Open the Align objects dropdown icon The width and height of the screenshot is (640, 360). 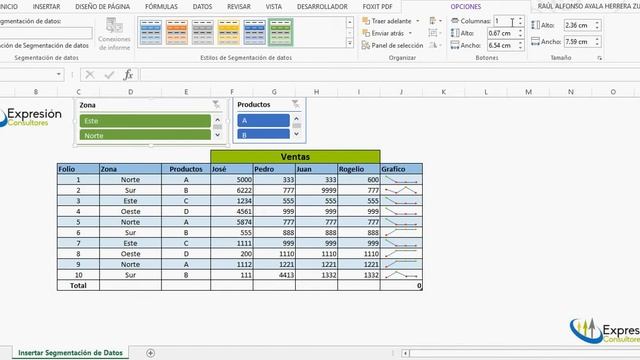pyautogui.click(x=435, y=20)
